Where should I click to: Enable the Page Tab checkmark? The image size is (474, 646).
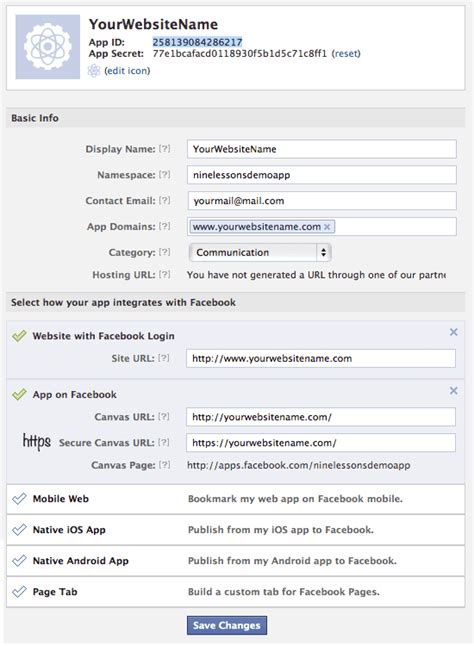[x=19, y=592]
